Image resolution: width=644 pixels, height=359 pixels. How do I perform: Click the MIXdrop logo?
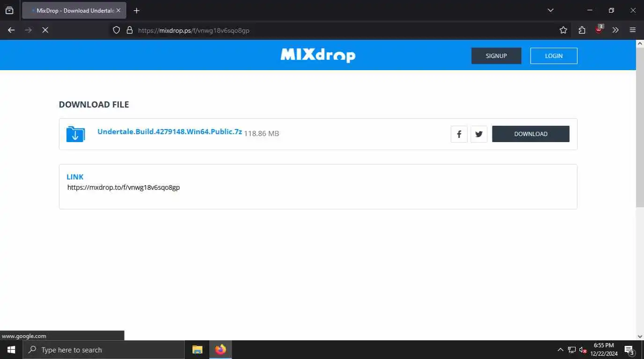tap(318, 55)
